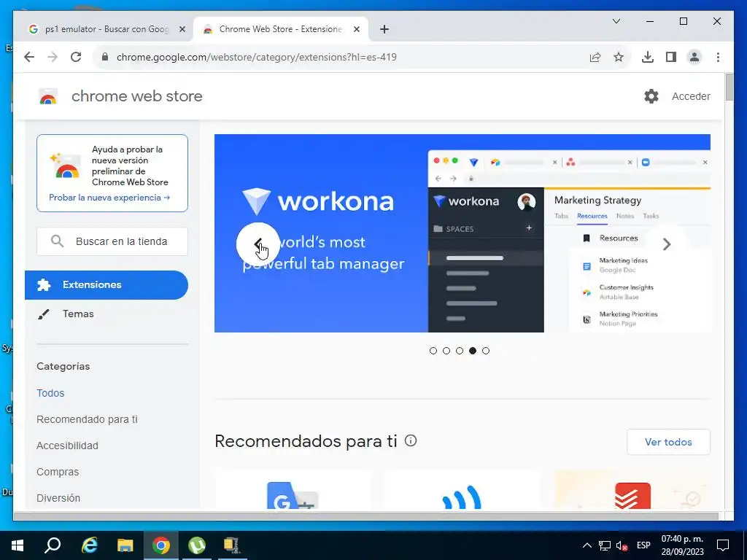Click the network tray icon
747x560 pixels.
[x=605, y=545]
